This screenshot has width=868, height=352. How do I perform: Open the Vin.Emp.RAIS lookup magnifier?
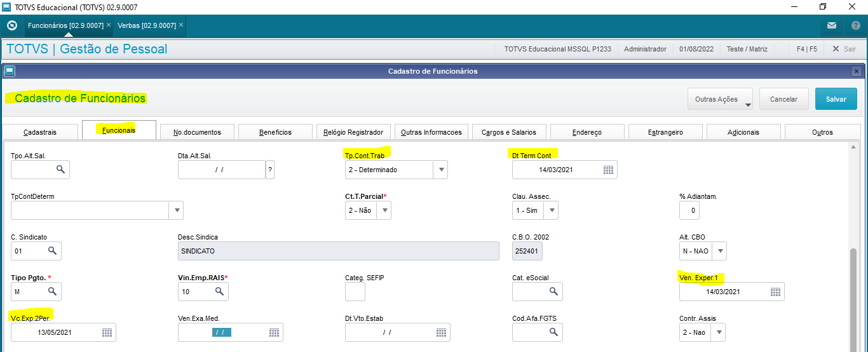[x=219, y=292]
